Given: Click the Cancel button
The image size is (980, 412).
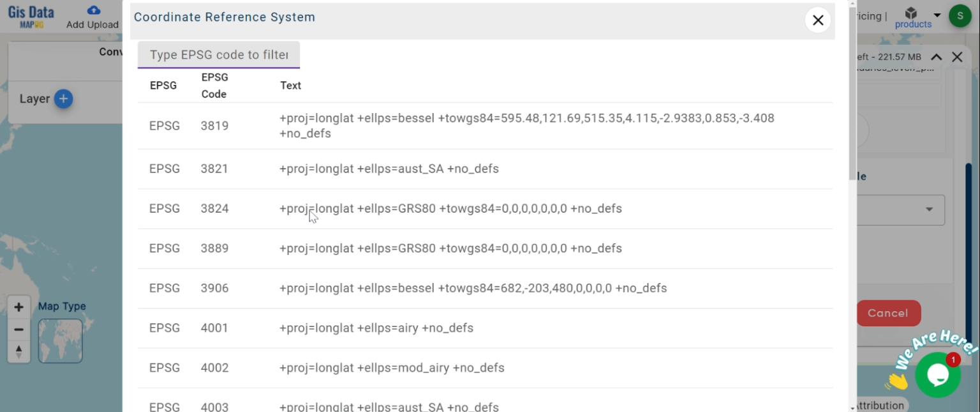Looking at the screenshot, I should click(x=887, y=313).
